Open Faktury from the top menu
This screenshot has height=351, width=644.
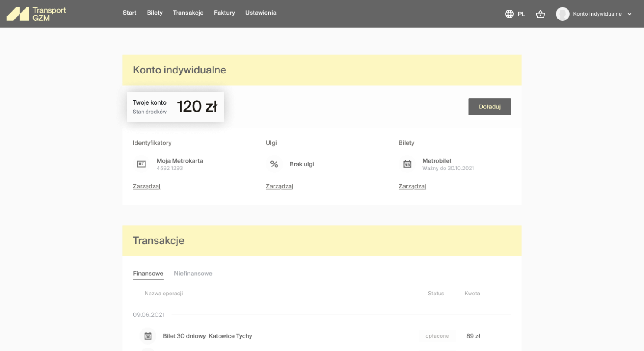pos(224,13)
